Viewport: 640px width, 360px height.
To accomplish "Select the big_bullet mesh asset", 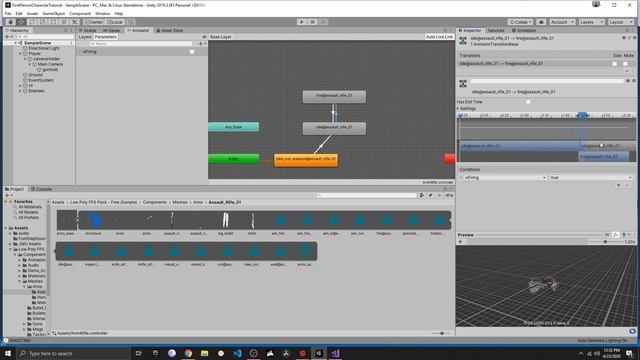I will click(x=225, y=221).
